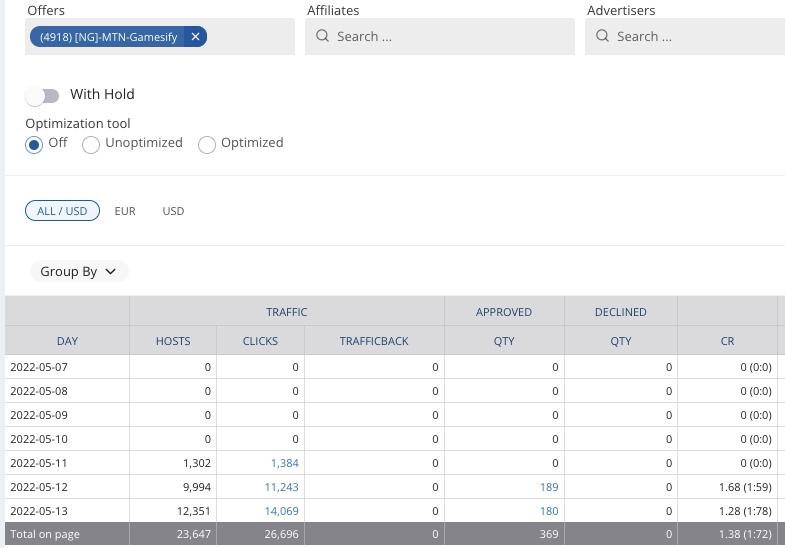This screenshot has height=548, width=785.
Task: Open clicks value 1,384 for 2022-05-11
Action: [284, 463]
